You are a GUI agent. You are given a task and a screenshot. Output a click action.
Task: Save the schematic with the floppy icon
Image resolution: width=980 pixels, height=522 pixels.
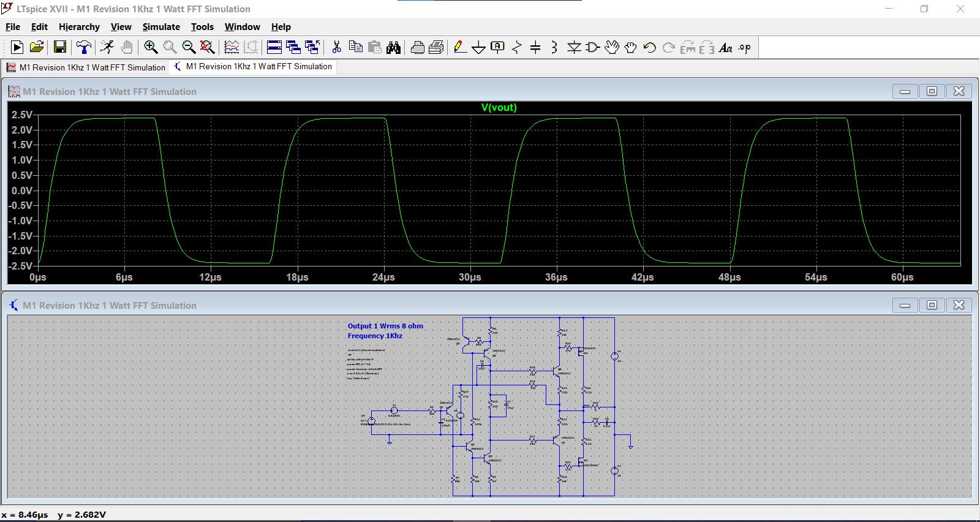click(60, 47)
